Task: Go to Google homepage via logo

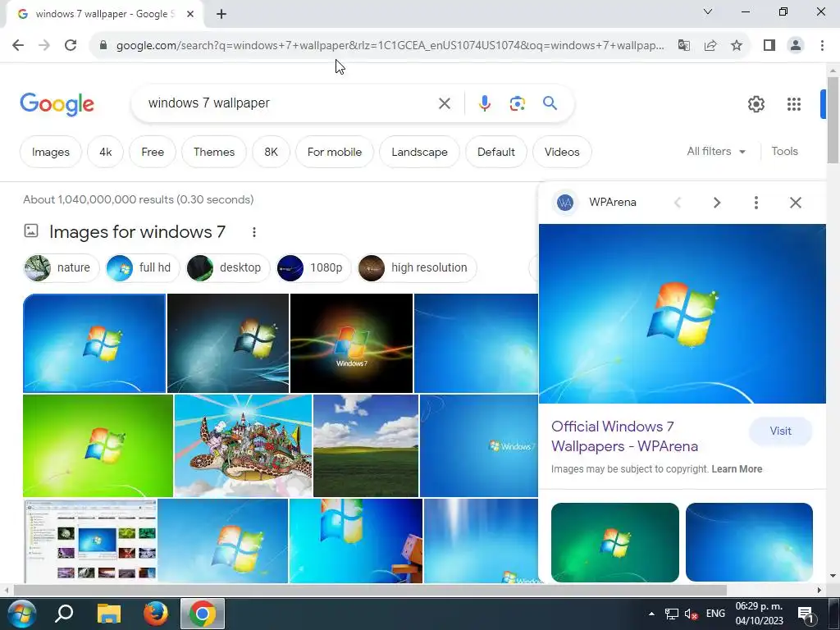Action: point(57,104)
